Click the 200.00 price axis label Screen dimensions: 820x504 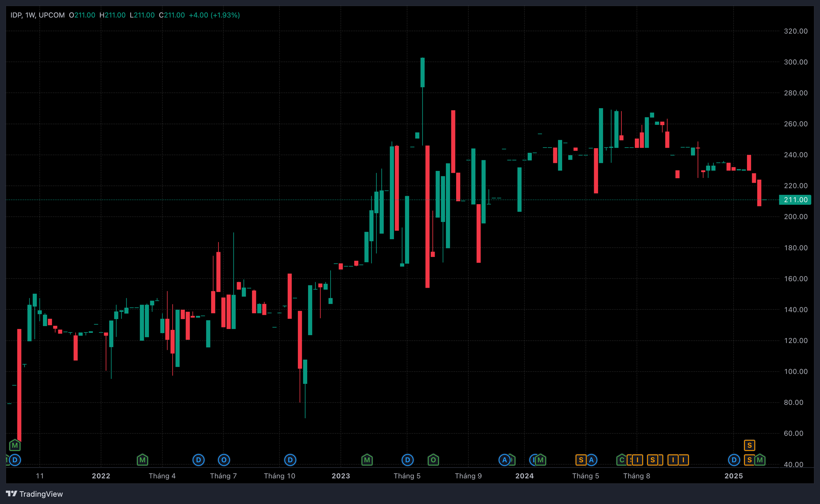[x=796, y=217]
